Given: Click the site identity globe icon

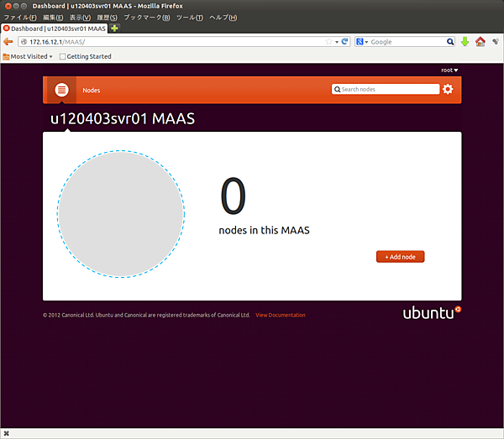Looking at the screenshot, I should tap(24, 42).
